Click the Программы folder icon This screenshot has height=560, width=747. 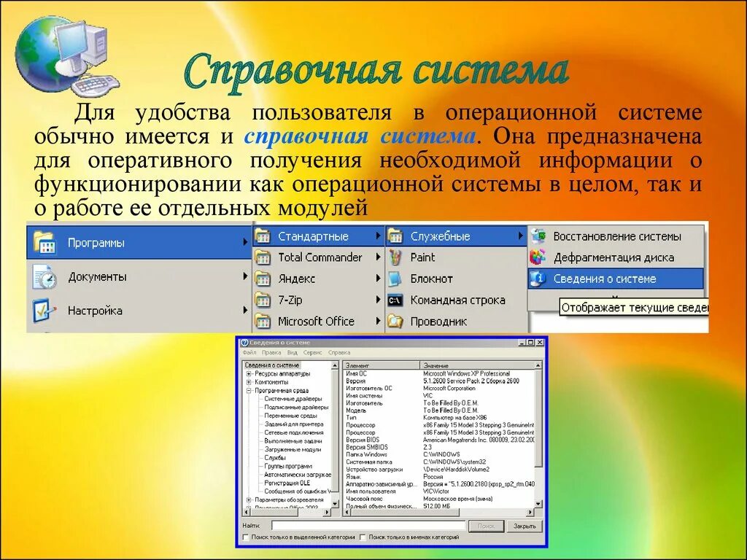(44, 243)
